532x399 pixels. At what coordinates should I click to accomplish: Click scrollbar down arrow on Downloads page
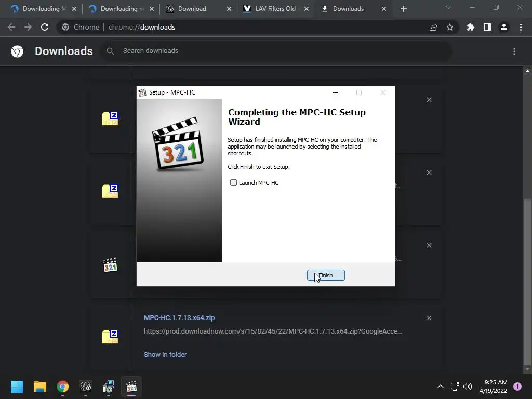(x=527, y=369)
